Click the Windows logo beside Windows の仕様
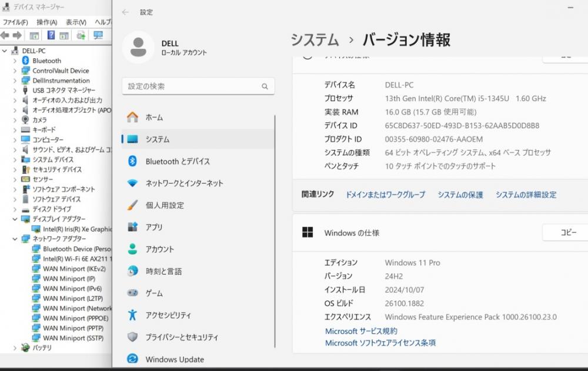The width and height of the screenshot is (588, 371). (308, 232)
